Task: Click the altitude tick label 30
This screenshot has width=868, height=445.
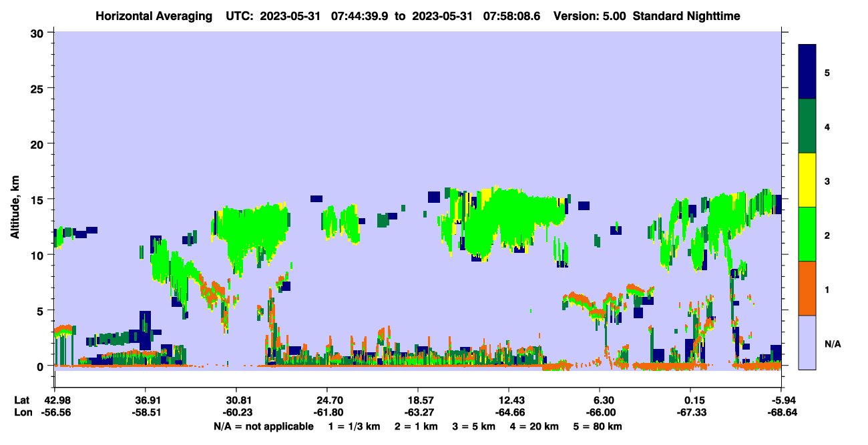Action: (39, 33)
